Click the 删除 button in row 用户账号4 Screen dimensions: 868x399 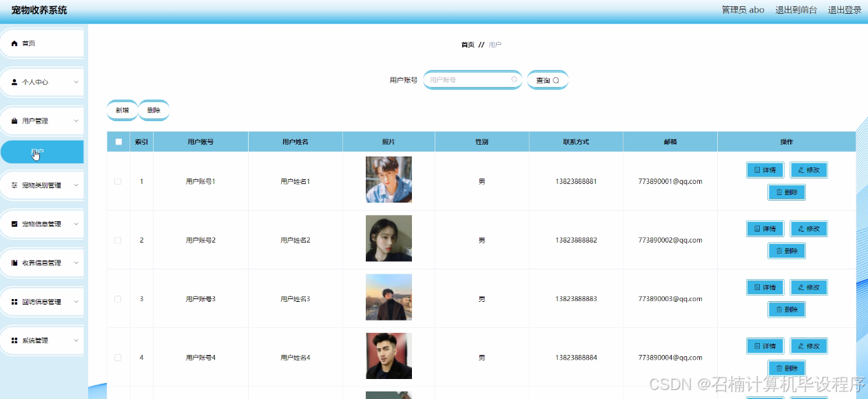(x=787, y=368)
